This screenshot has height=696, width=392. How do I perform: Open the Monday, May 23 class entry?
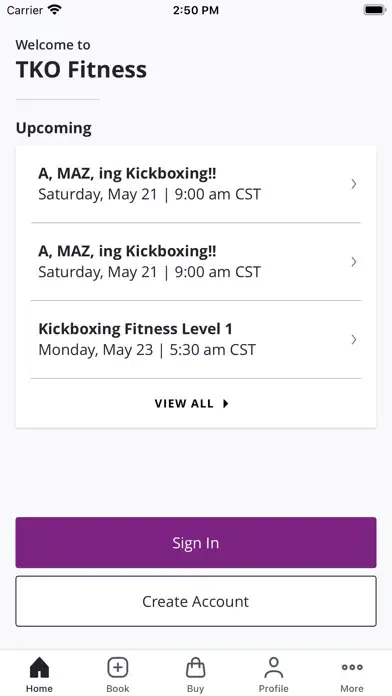pos(196,340)
